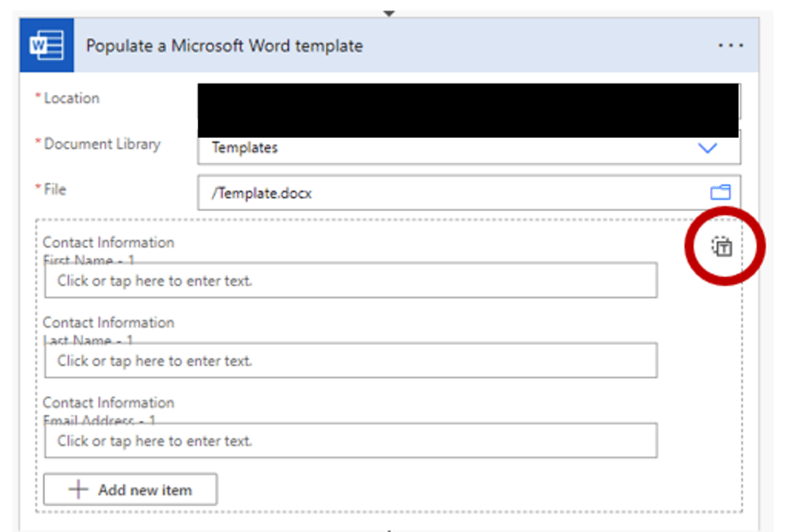Viewport: 809px width, 532px height.
Task: Collapse the Populate a Microsoft Word template header
Action: [x=225, y=46]
